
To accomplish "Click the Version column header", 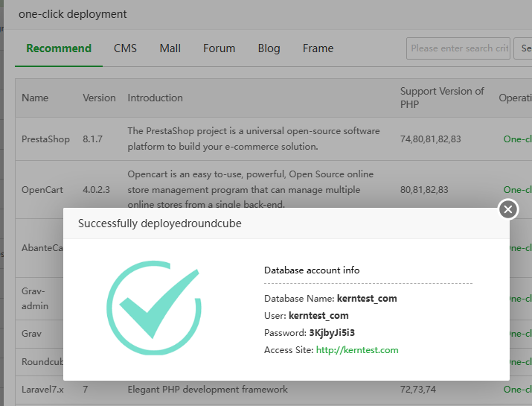I will [x=99, y=98].
